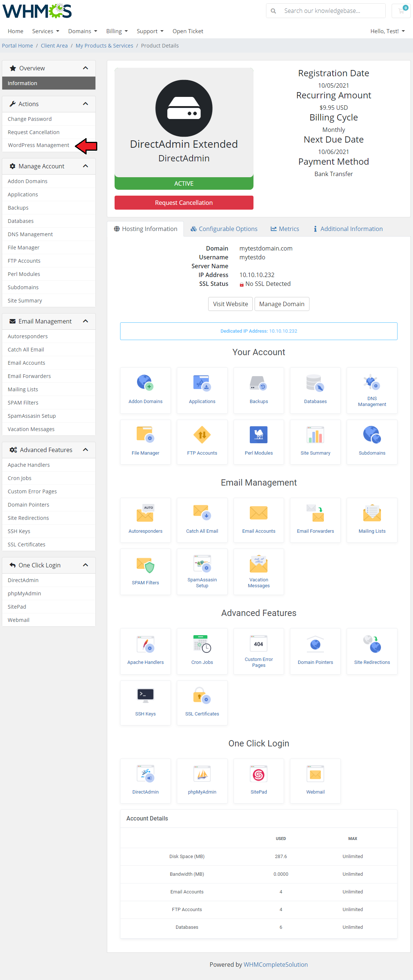The height and width of the screenshot is (980, 413).
Task: Expand the Services dropdown menu
Action: 46,31
